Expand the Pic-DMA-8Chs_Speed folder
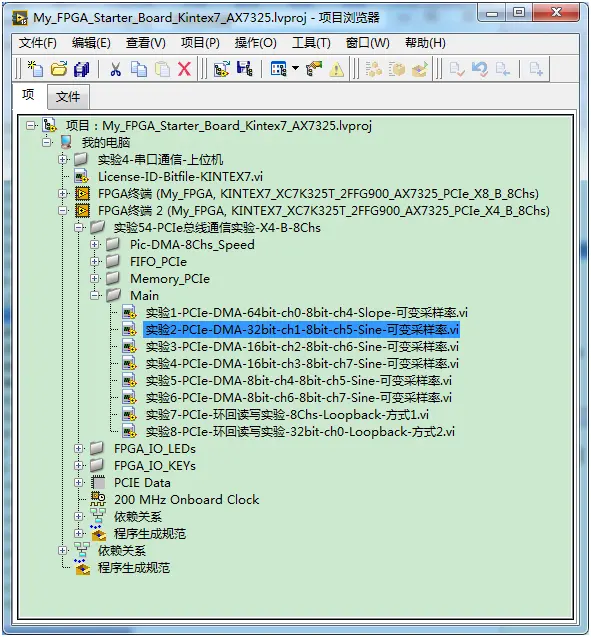 (95, 245)
